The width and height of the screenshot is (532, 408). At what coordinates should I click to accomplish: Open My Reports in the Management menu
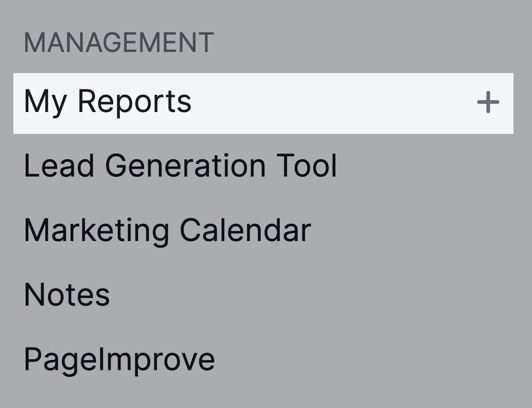point(263,103)
